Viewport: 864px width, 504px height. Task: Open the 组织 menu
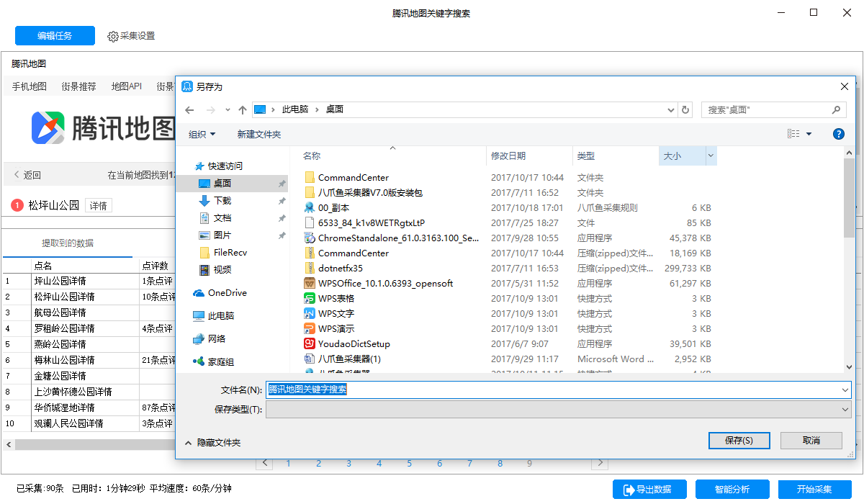pyautogui.click(x=202, y=134)
